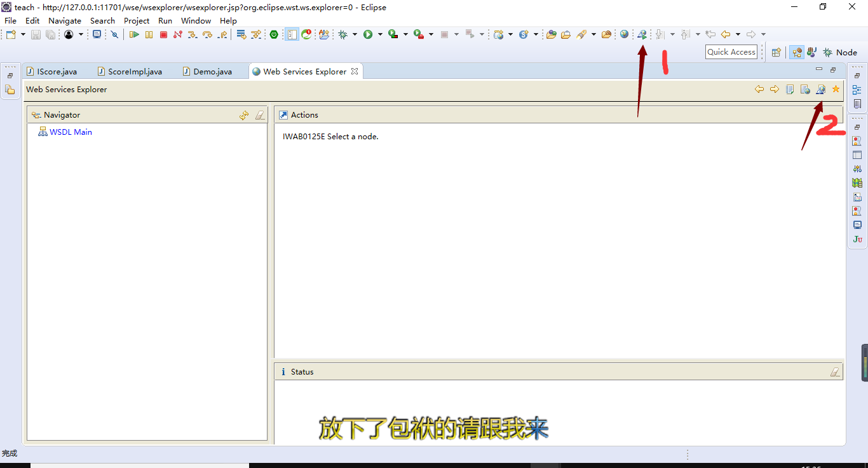Click the Quick Access field

[731, 52]
